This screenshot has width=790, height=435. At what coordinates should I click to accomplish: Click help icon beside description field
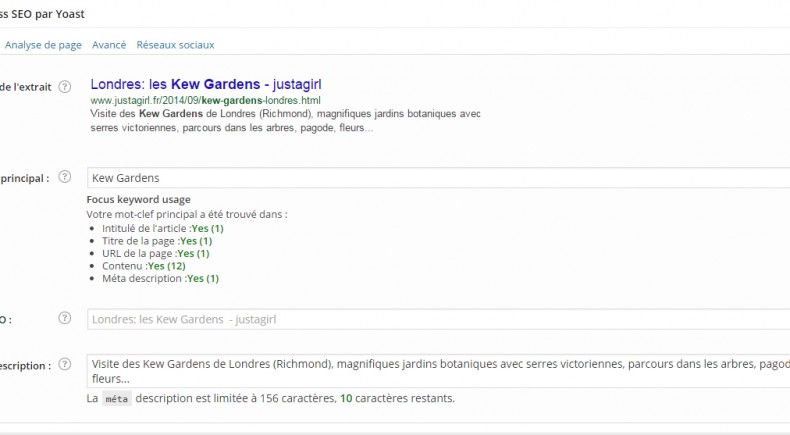tap(64, 364)
